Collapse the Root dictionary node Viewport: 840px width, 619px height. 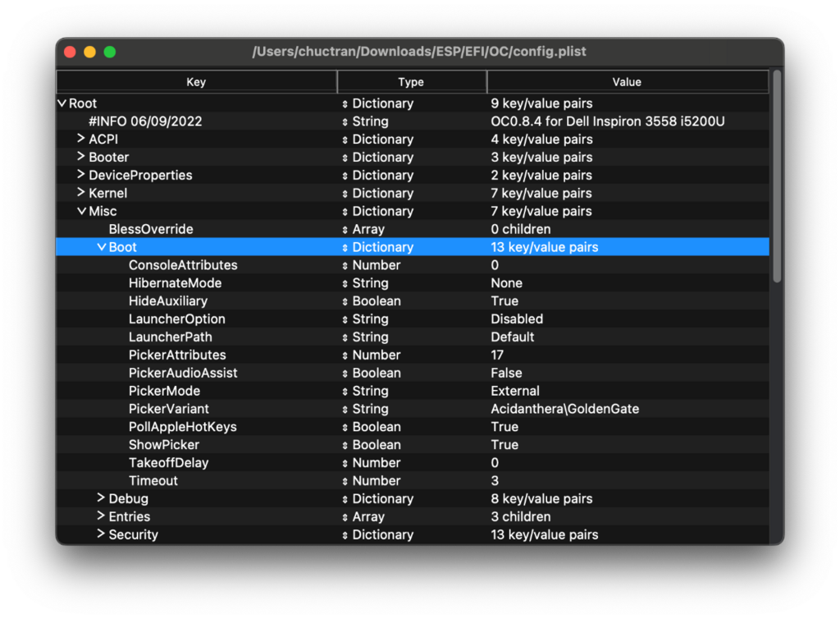62,103
